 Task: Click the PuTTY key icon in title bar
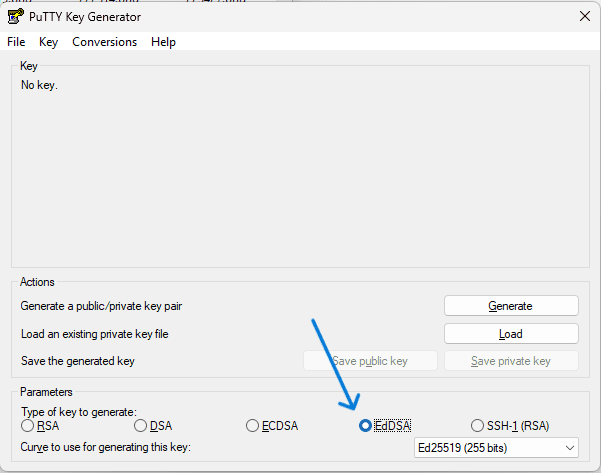15,17
